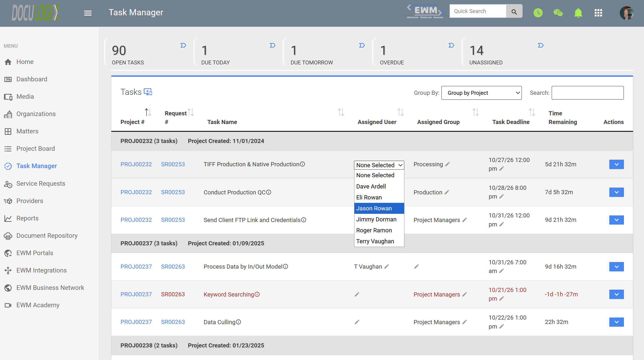Open Document Repository in sidebar
Screen dimensions: 644x360
coord(47,236)
